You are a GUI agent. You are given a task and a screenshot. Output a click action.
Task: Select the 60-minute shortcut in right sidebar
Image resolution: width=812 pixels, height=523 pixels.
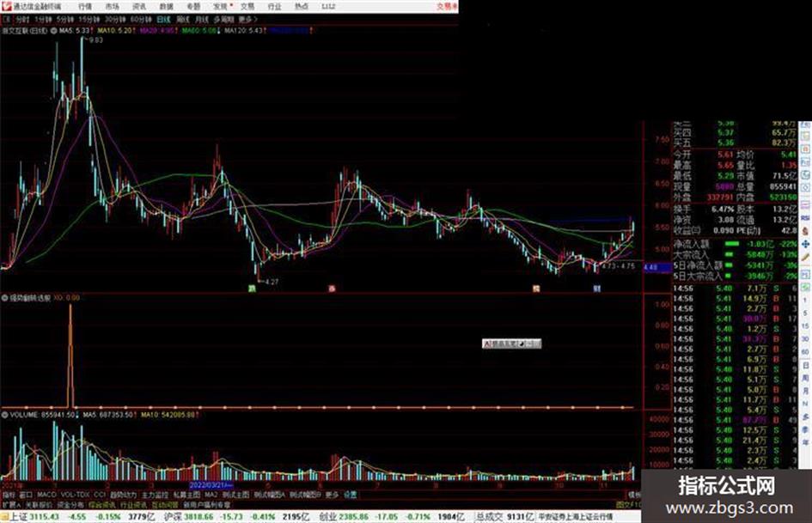(805, 352)
